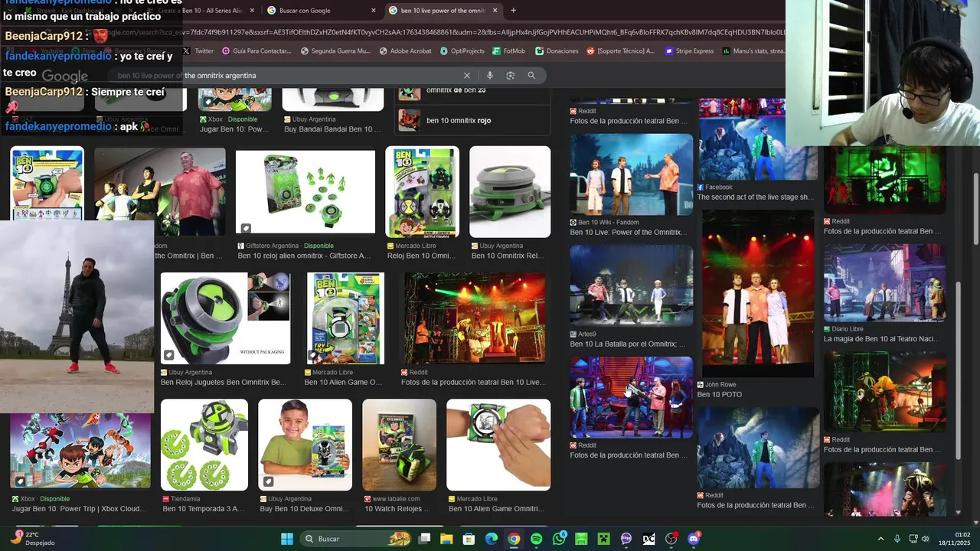980x551 pixels.
Task: Open 'Guía Para Contactar' bookmark
Action: pos(256,51)
